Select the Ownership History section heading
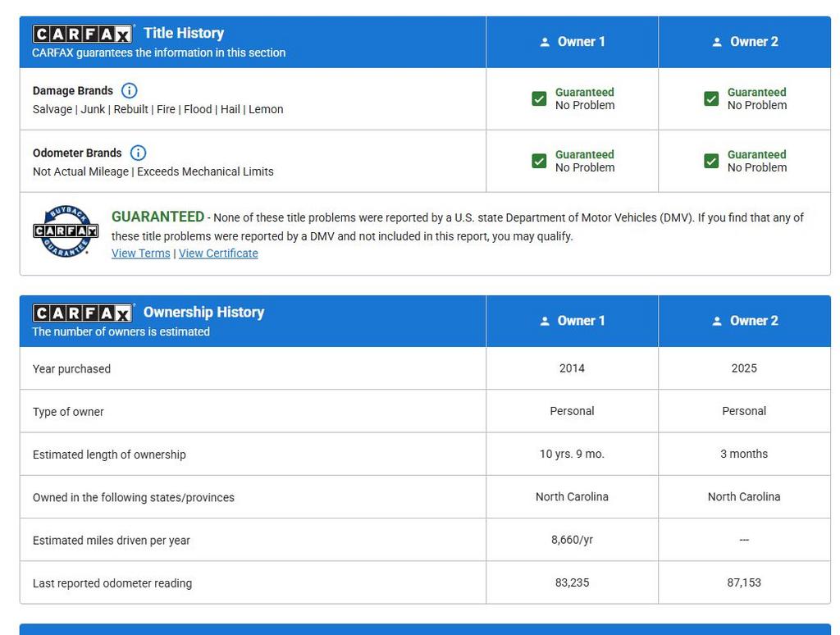This screenshot has width=840, height=635. coord(203,313)
